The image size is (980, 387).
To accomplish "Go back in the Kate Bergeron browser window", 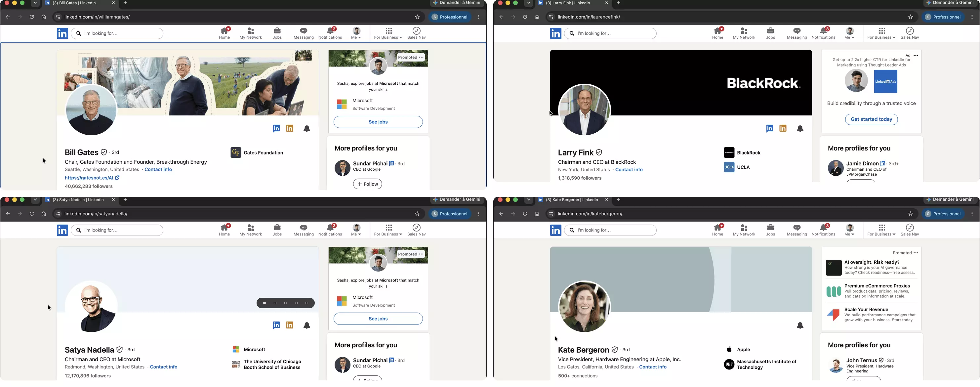I will pyautogui.click(x=501, y=213).
